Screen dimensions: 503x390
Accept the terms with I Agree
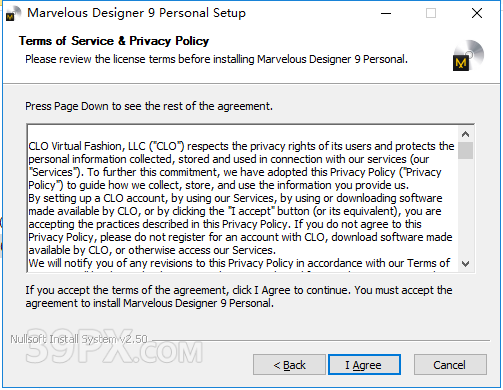click(x=364, y=365)
